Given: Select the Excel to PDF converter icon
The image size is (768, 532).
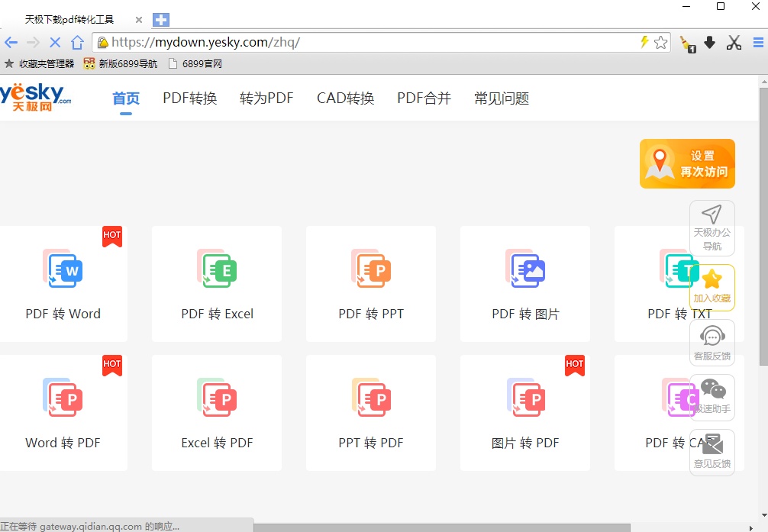Looking at the screenshot, I should point(217,397).
